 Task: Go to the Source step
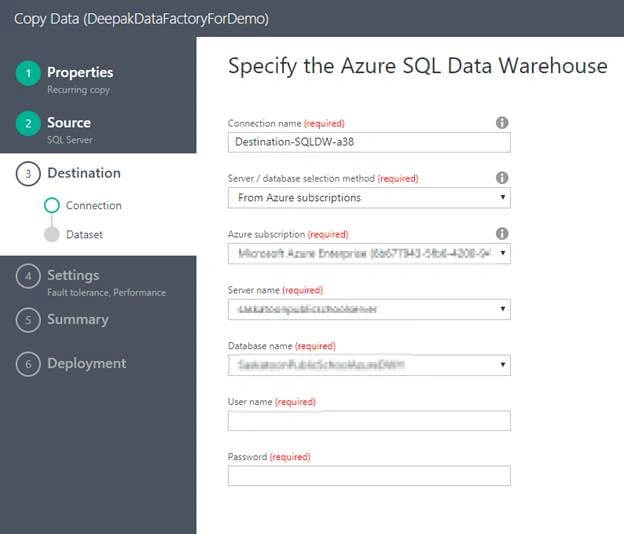(69, 123)
